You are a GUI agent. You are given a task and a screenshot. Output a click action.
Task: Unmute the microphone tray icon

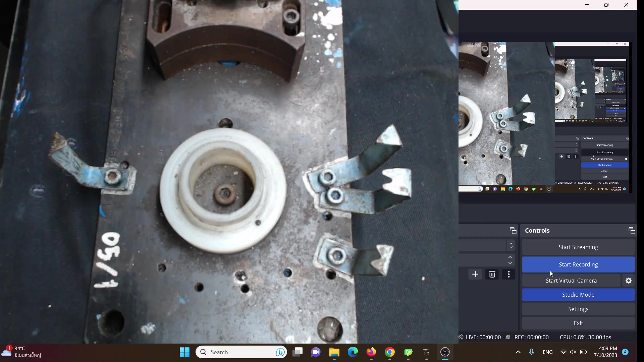[x=532, y=352]
